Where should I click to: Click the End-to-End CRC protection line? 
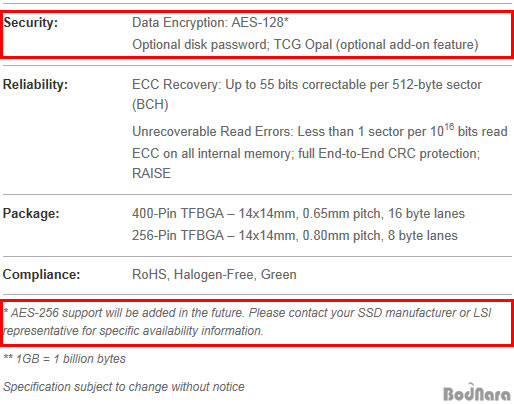pos(306,154)
